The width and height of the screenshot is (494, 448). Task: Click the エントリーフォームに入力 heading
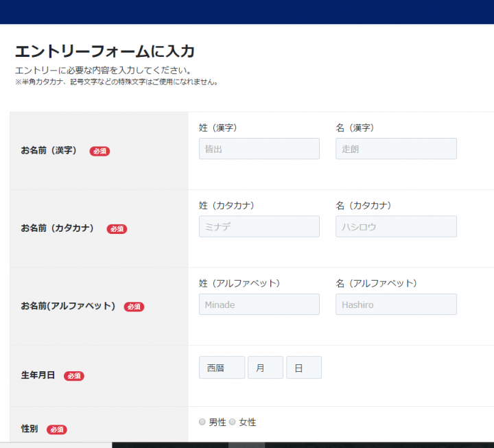click(105, 51)
